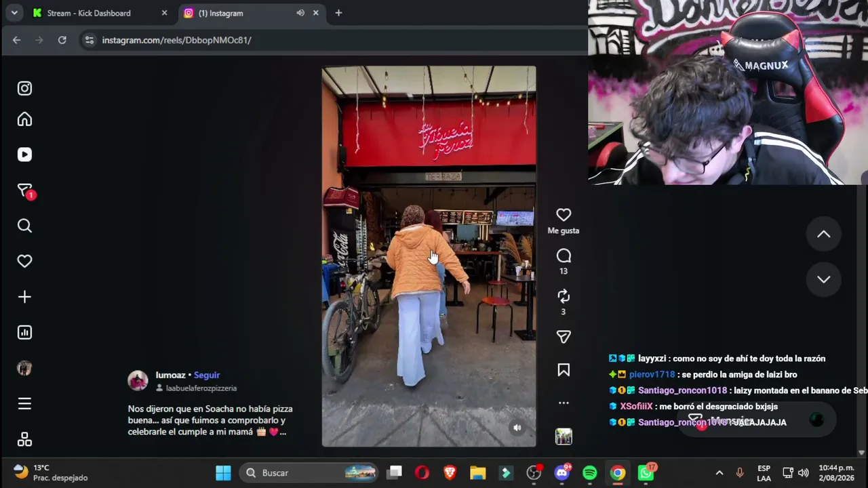Open WhatsApp from the taskbar

tap(646, 473)
